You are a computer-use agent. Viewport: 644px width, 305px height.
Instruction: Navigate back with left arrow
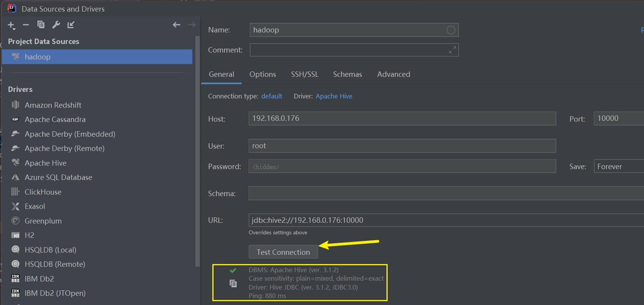(x=176, y=25)
